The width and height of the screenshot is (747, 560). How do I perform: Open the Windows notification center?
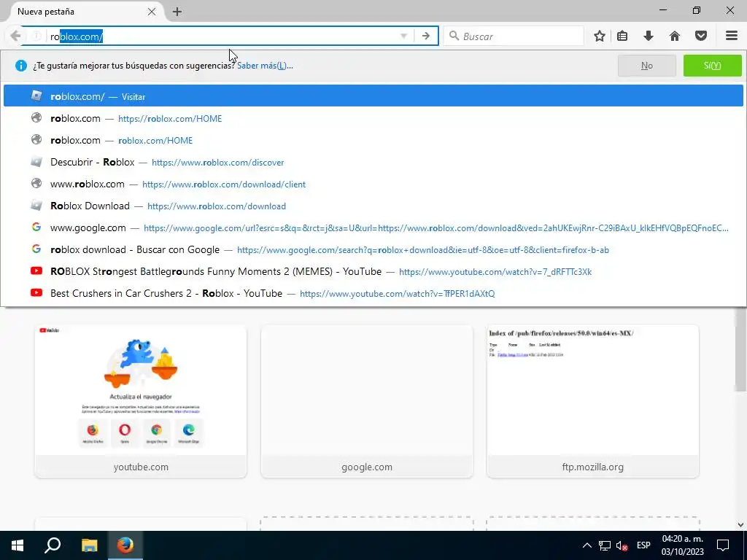pos(723,545)
